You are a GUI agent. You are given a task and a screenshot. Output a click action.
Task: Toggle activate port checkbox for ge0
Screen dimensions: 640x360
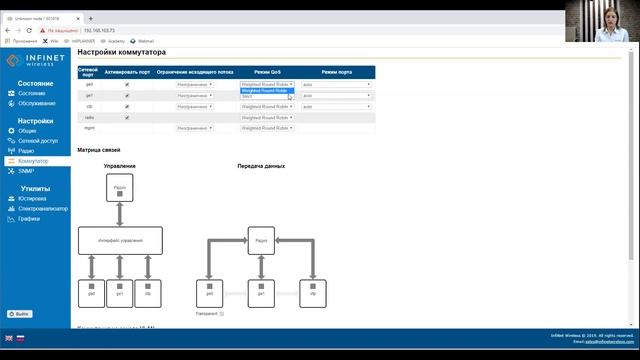click(127, 84)
